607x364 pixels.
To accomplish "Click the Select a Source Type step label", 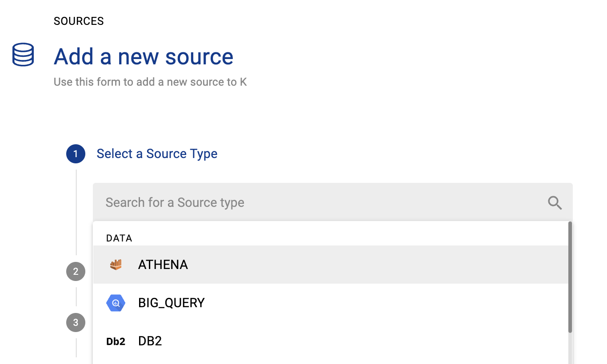I will coord(157,154).
